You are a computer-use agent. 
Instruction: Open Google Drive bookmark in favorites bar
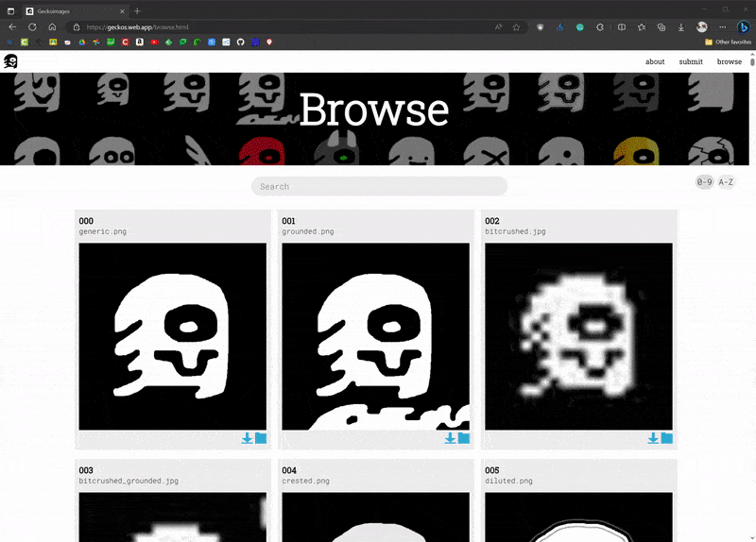82,42
